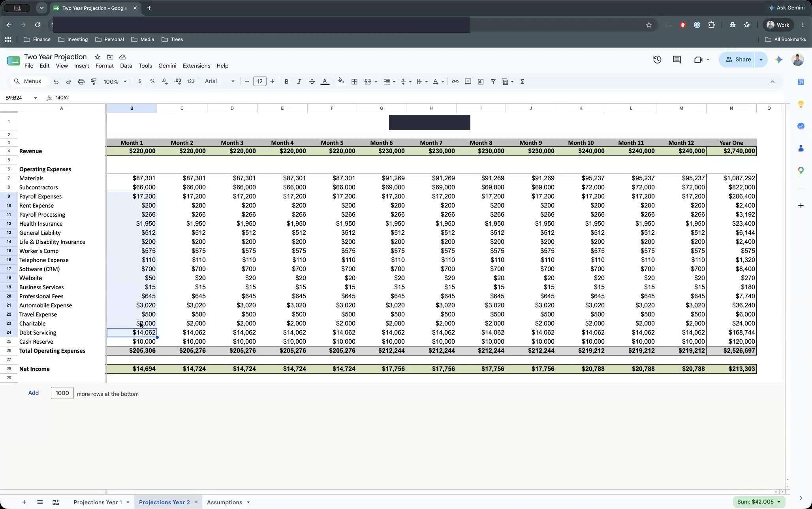The image size is (812, 509).
Task: Open the fill color picker
Action: coord(341,82)
